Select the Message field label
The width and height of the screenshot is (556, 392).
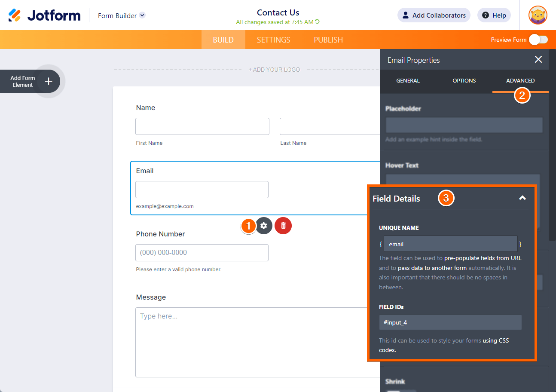coord(151,297)
